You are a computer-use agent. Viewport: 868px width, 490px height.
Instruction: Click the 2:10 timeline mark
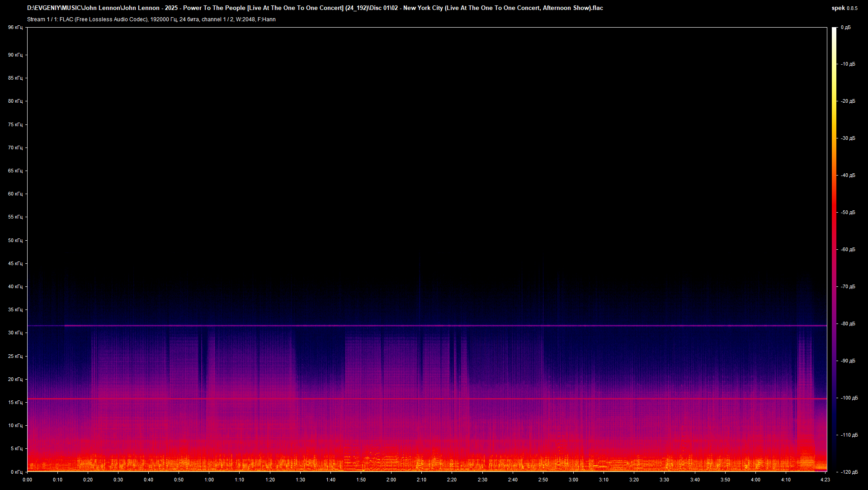pyautogui.click(x=422, y=480)
